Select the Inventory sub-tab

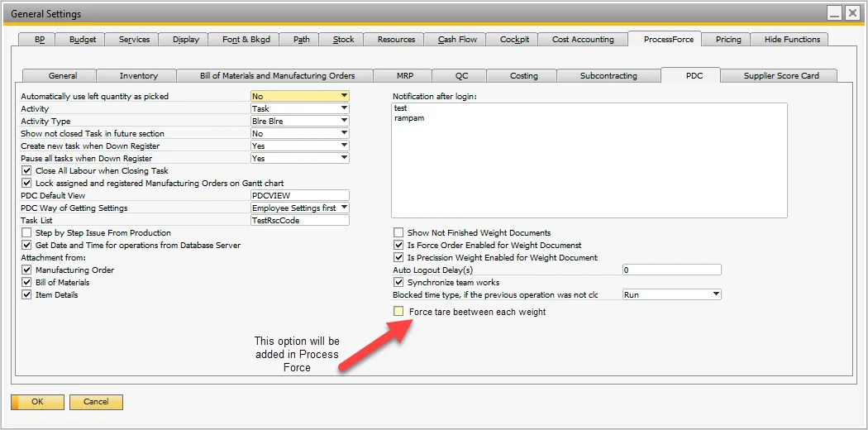(138, 76)
